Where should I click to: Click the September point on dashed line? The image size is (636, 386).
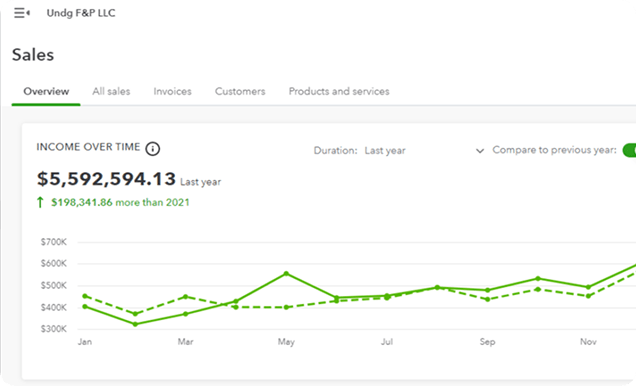tap(488, 300)
